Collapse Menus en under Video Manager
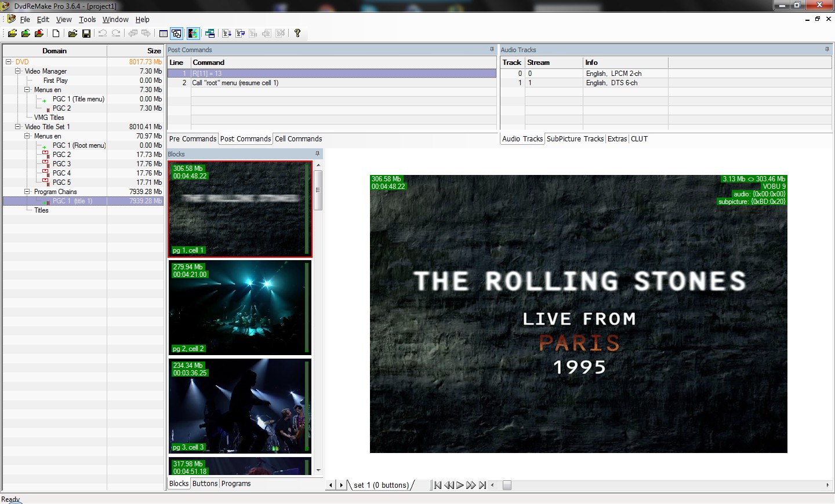 pyautogui.click(x=27, y=89)
